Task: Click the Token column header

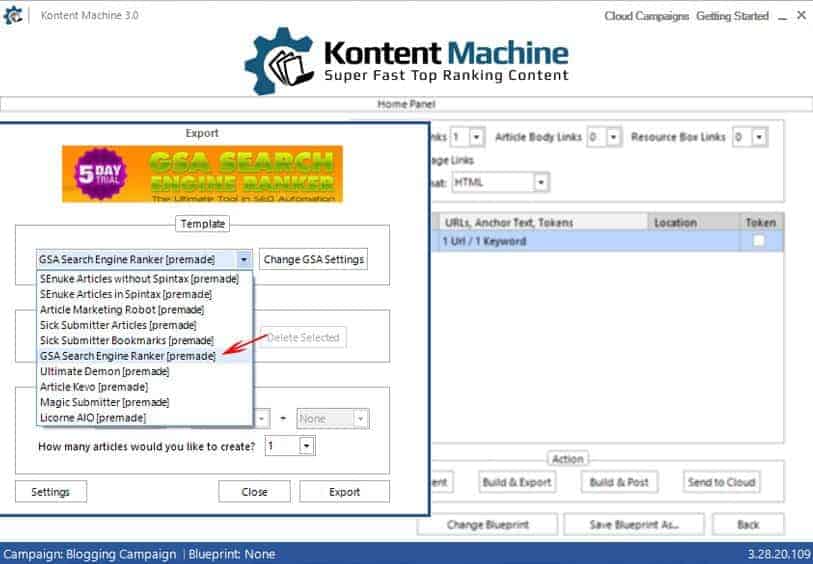Action: click(761, 222)
